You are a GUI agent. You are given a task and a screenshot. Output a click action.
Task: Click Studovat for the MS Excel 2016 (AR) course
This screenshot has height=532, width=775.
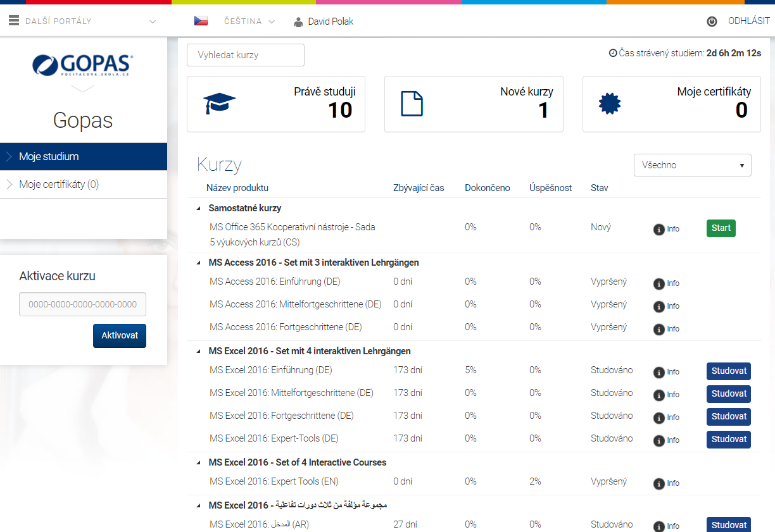(x=729, y=524)
